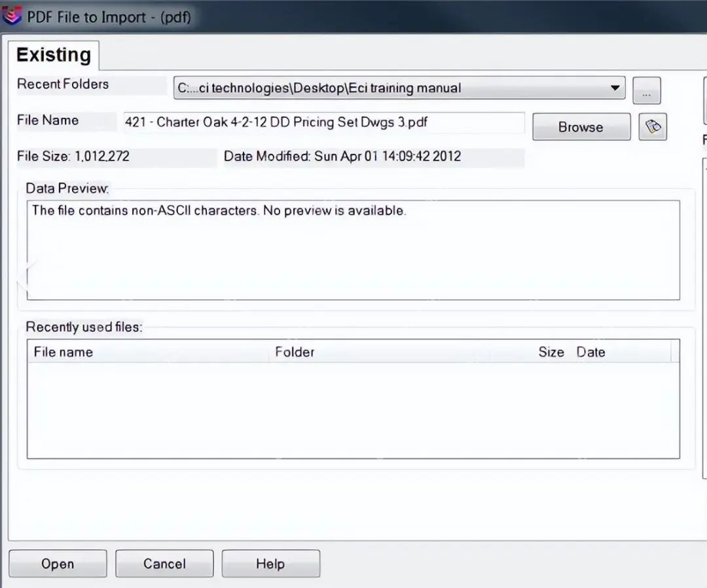Image resolution: width=707 pixels, height=588 pixels.
Task: Click the 'File Size: 1,012,272' text
Action: coord(73,156)
